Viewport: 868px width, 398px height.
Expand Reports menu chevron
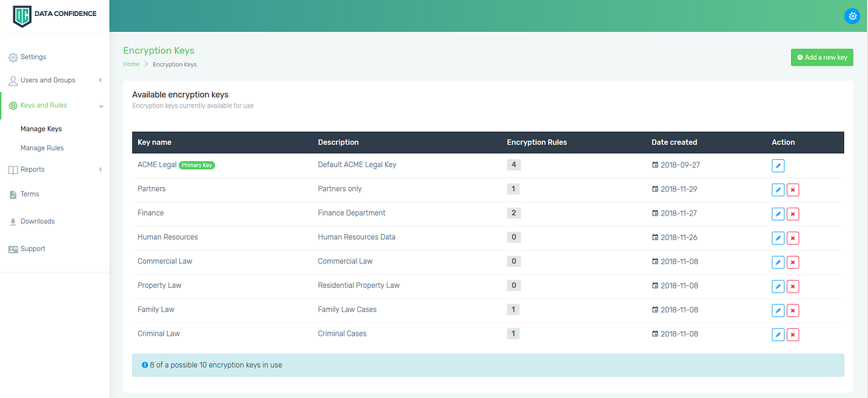pyautogui.click(x=100, y=170)
